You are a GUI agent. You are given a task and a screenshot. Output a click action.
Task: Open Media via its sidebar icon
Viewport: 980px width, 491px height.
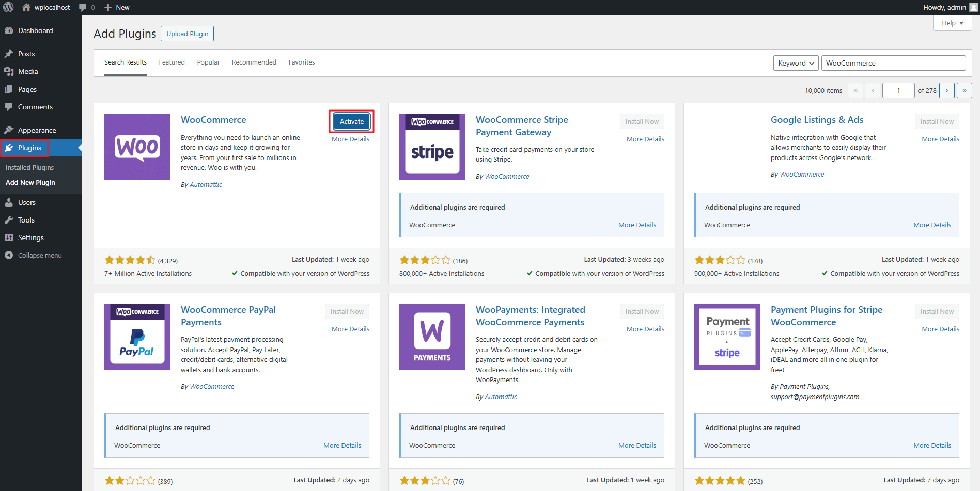[x=9, y=71]
